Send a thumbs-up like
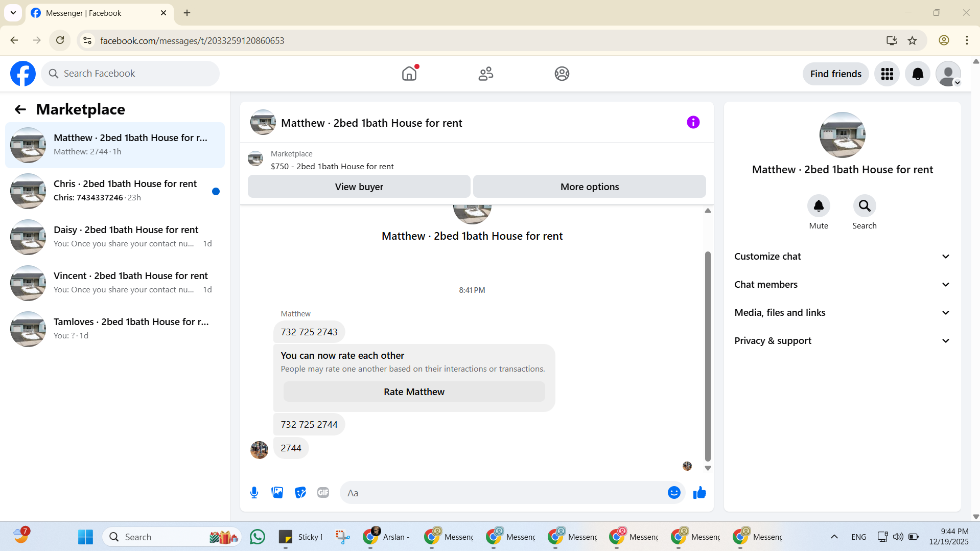This screenshot has width=980, height=551. pos(699,493)
